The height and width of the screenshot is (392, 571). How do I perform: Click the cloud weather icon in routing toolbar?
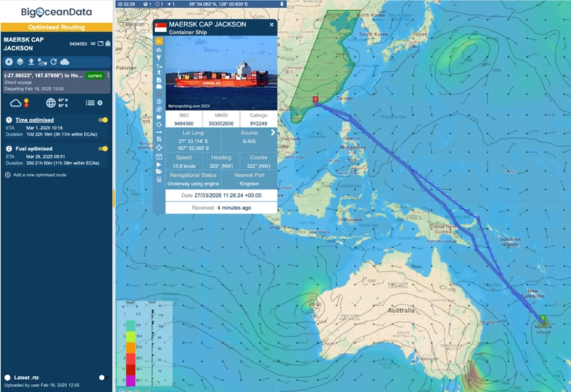click(64, 62)
